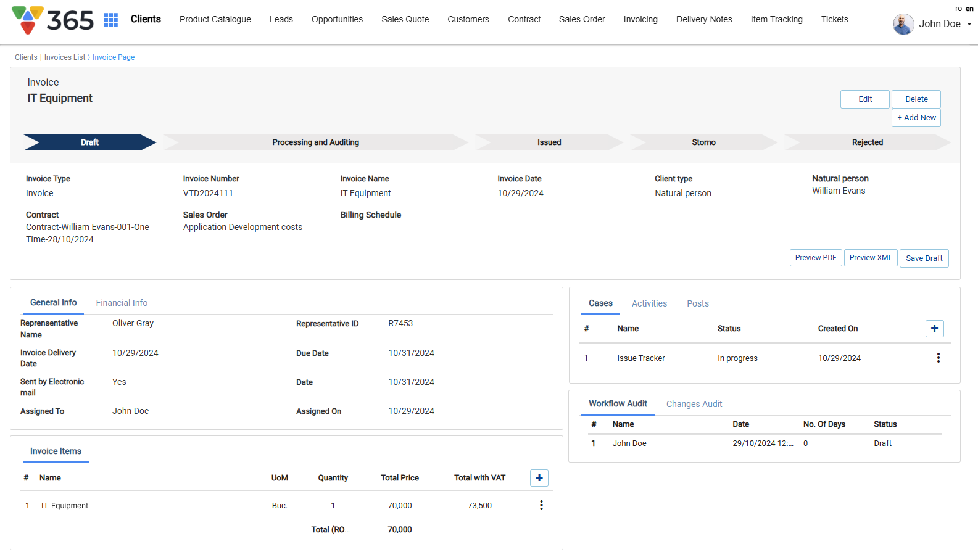
Task: Delete the invoice with the Delete button
Action: [x=916, y=99]
